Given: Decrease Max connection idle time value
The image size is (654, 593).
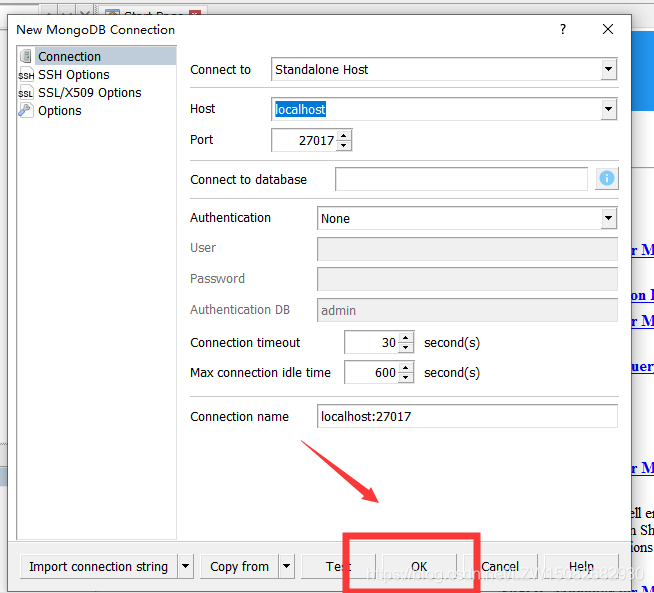Looking at the screenshot, I should [406, 377].
